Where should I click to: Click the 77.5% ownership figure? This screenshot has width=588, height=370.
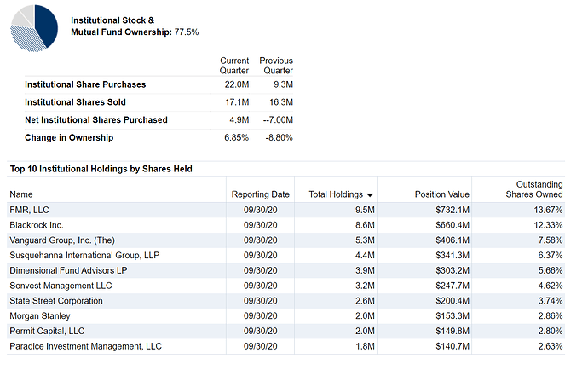click(x=187, y=32)
